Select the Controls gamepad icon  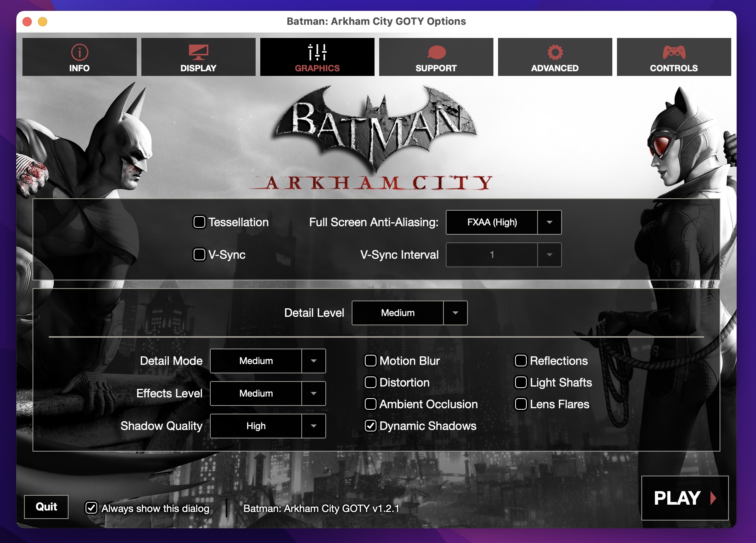[x=674, y=52]
